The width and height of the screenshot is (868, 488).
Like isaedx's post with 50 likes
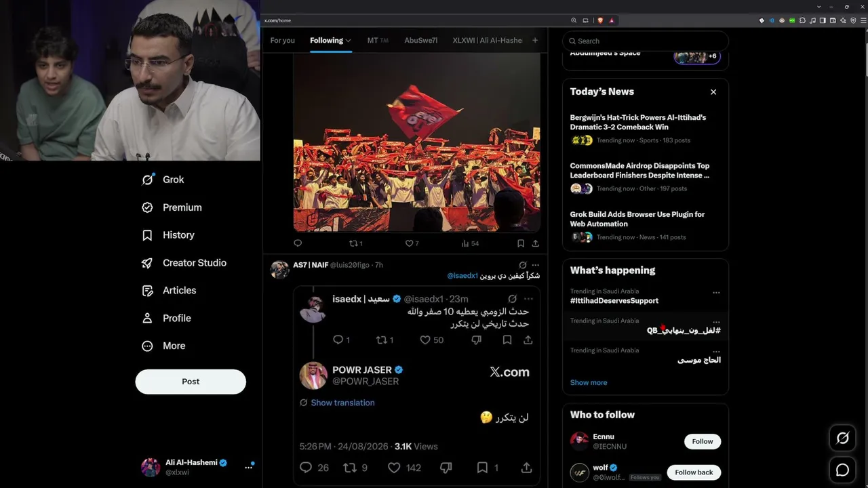pos(431,340)
